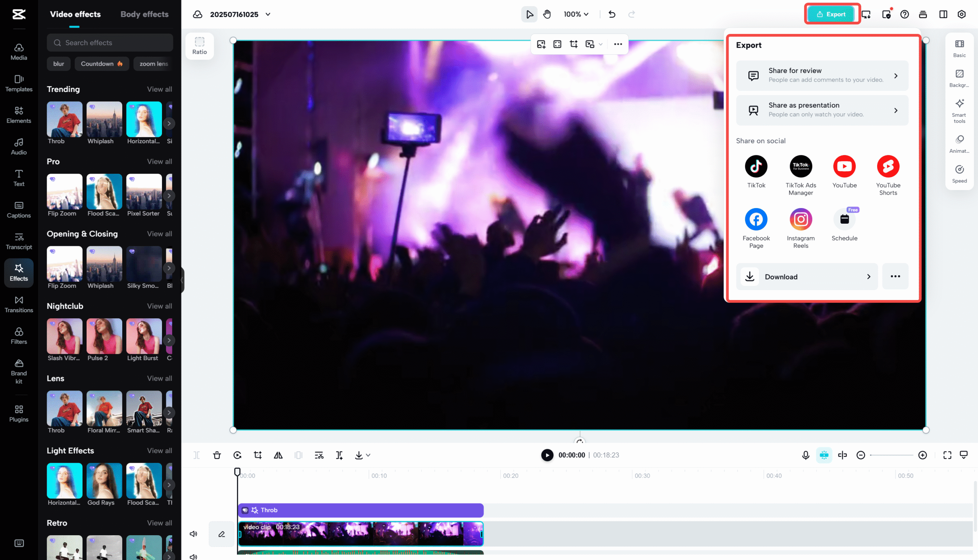
Task: Mute the video clip track
Action: click(193, 533)
